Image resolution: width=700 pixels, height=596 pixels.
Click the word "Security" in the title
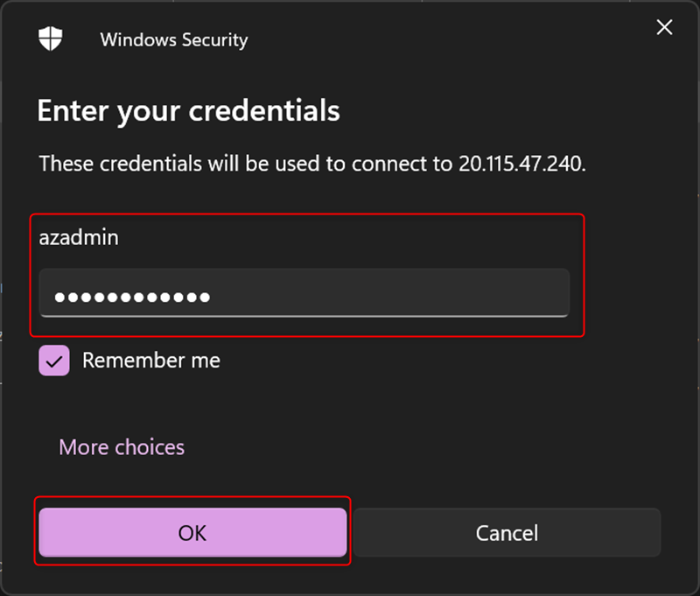click(x=213, y=39)
